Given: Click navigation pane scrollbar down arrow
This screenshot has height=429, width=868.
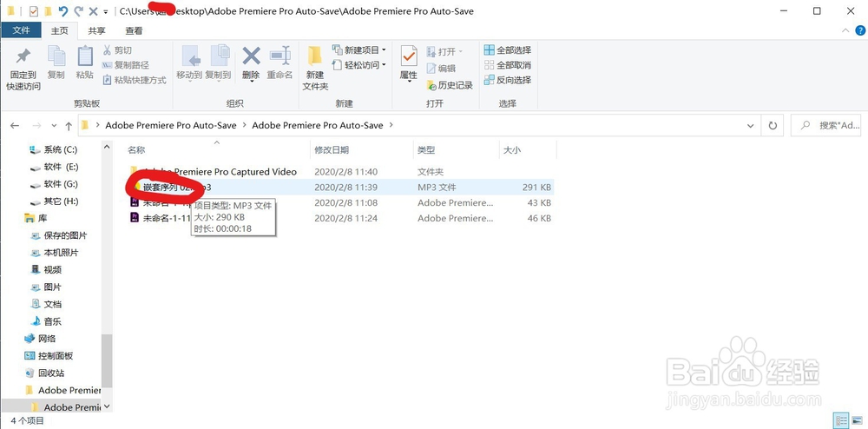Looking at the screenshot, I should click(107, 406).
